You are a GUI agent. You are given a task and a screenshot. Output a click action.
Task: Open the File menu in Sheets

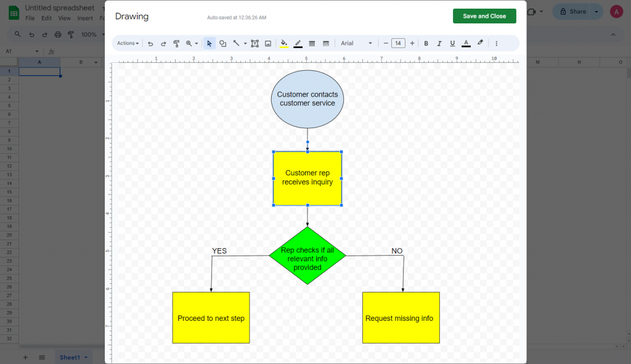coord(30,18)
